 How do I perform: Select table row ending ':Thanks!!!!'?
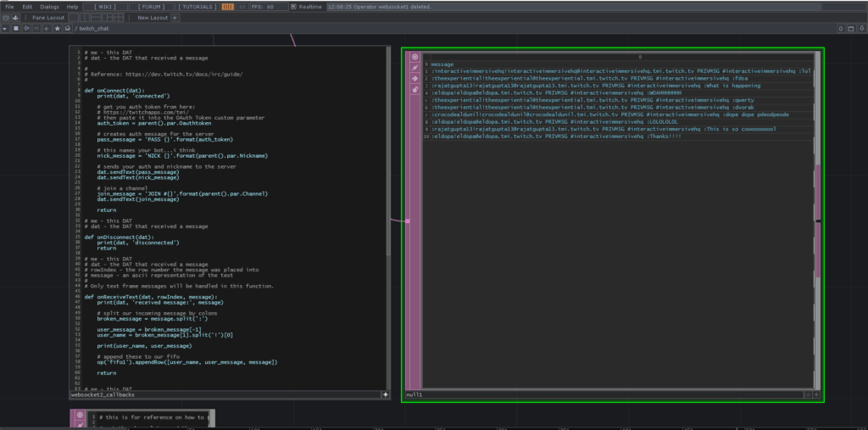618,137
